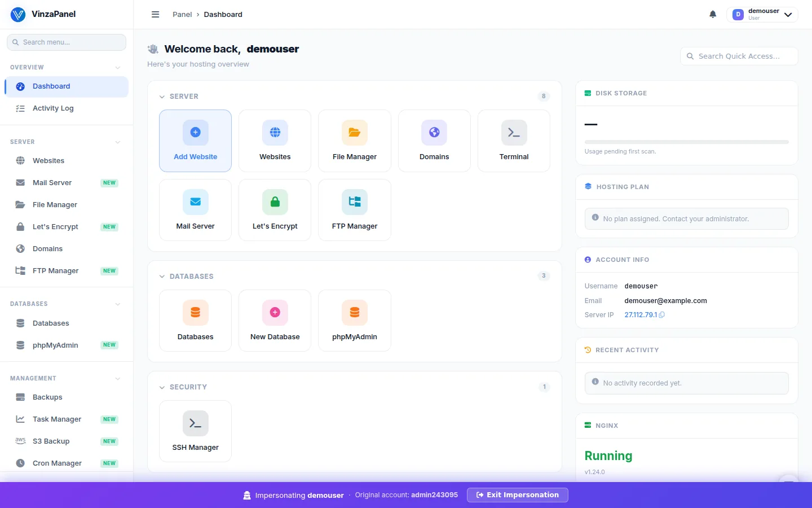
Task: Click the notifications bell icon
Action: pos(713,14)
